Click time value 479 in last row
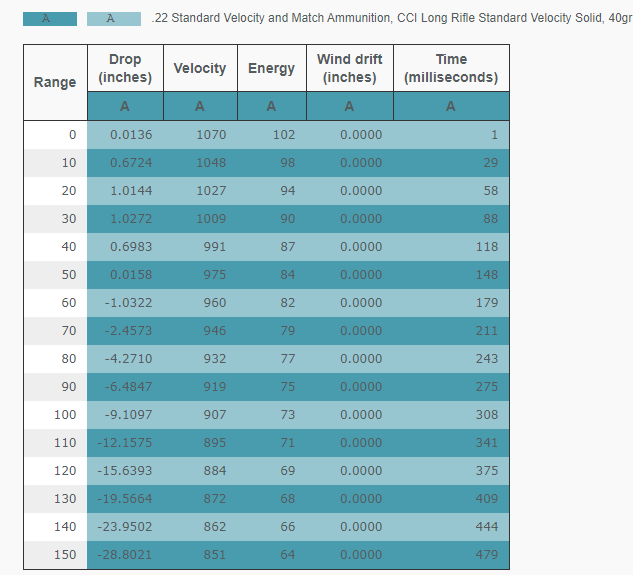633x575 pixels. click(486, 555)
